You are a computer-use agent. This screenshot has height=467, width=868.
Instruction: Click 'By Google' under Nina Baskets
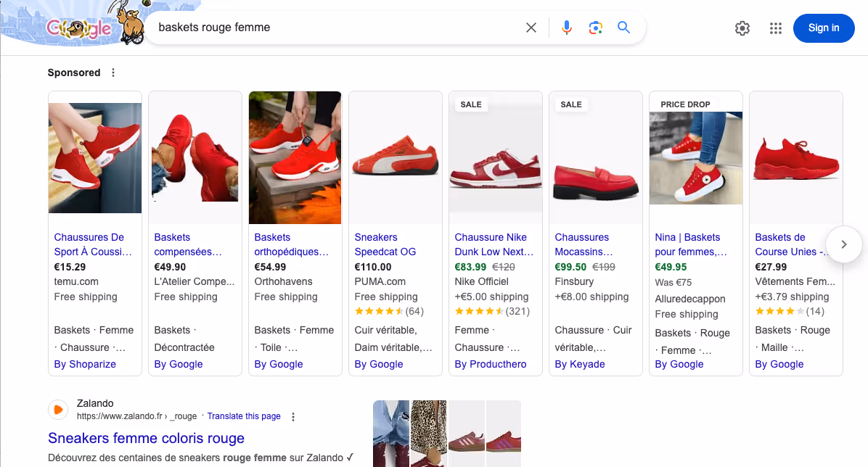pos(679,364)
